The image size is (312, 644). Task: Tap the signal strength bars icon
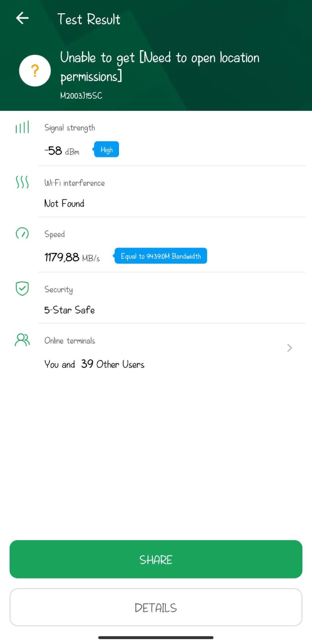(22, 127)
